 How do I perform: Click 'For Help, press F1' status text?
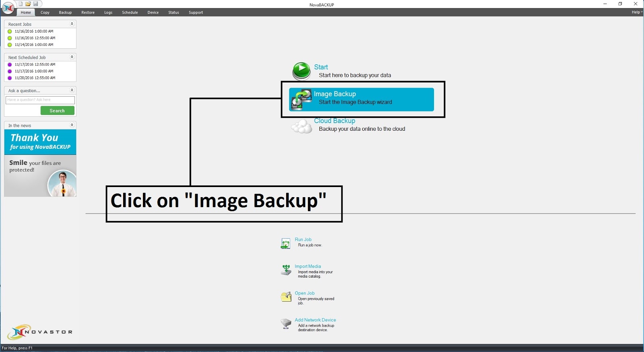[17, 348]
